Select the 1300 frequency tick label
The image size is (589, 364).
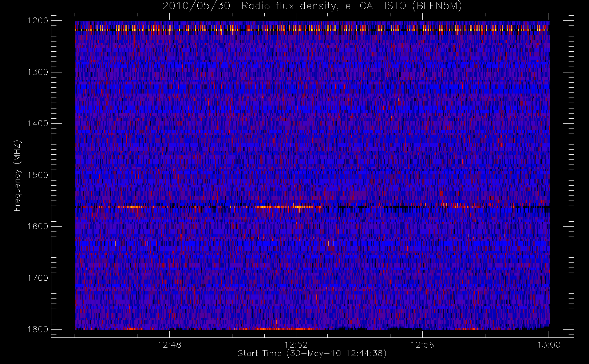point(38,72)
